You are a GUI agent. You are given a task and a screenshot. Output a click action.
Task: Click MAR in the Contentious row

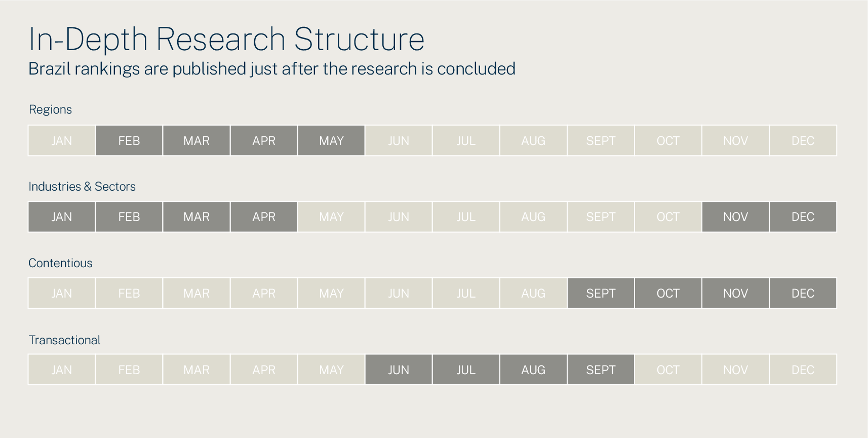click(196, 294)
